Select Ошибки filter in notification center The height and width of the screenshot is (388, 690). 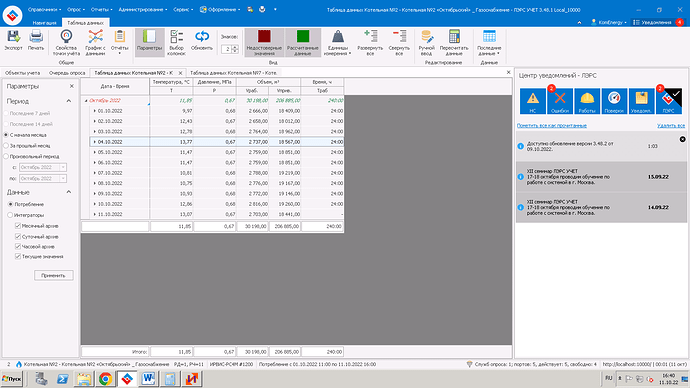point(560,101)
